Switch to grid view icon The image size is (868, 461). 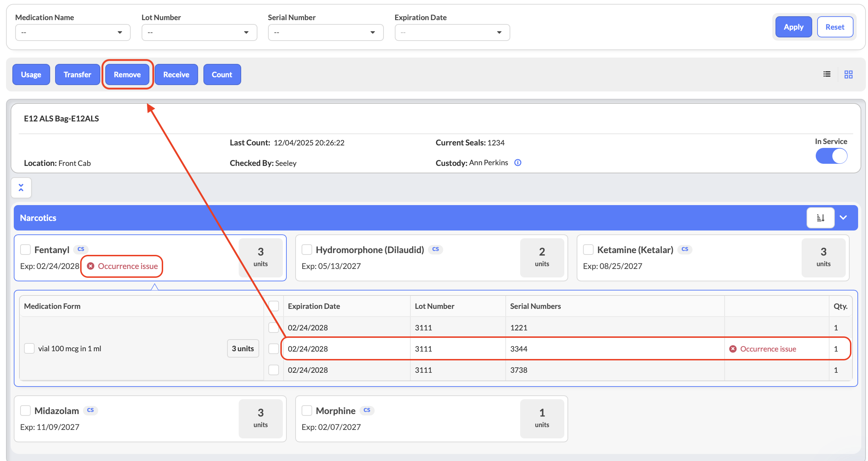pyautogui.click(x=848, y=74)
